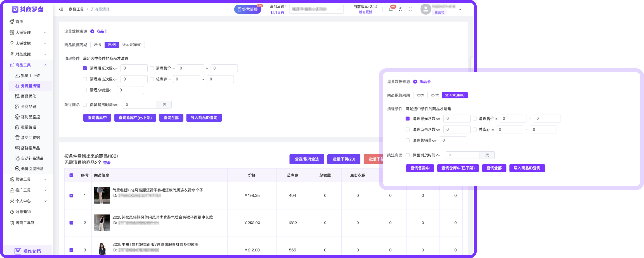Click the 检查更新 link
Image resolution: width=644 pixels, height=258 pixels.
click(365, 12)
